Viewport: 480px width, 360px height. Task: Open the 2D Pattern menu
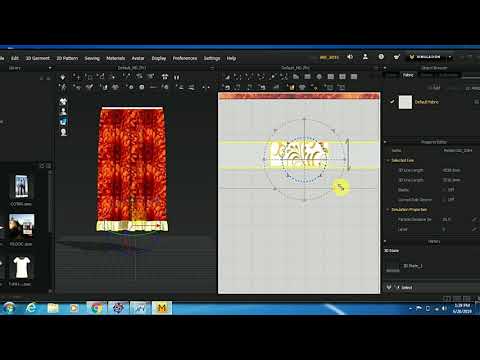coord(67,58)
